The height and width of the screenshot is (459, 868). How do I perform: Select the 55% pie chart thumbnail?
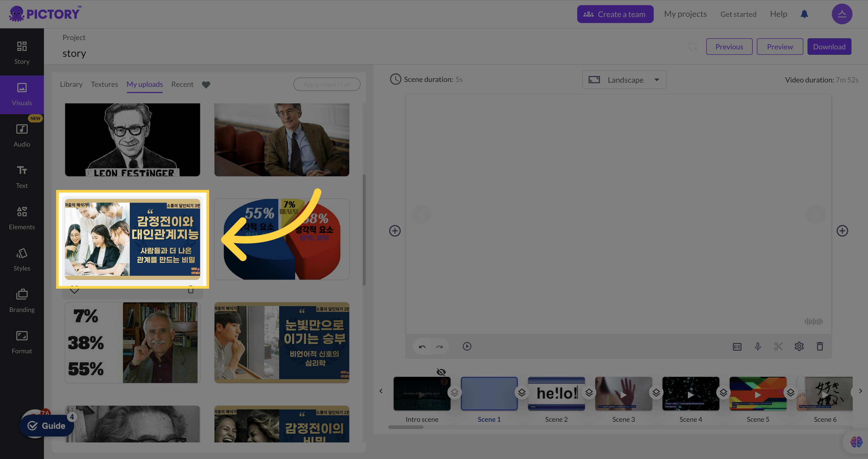pyautogui.click(x=282, y=239)
